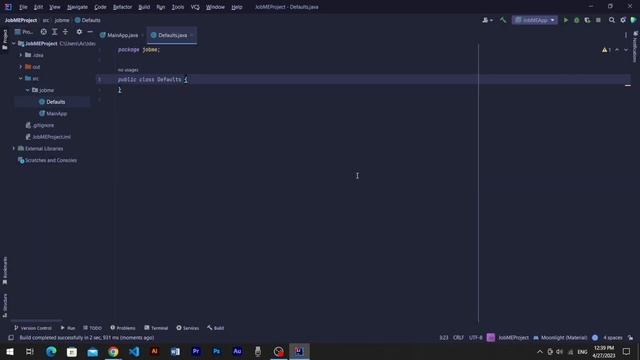This screenshot has width=640, height=360.
Task: Open the Refactor menu
Action: point(122,7)
